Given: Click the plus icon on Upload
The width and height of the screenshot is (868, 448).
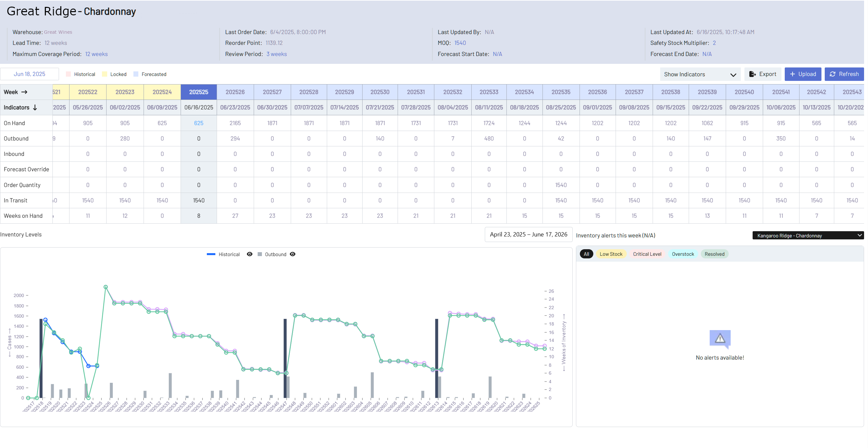Looking at the screenshot, I should tap(793, 74).
